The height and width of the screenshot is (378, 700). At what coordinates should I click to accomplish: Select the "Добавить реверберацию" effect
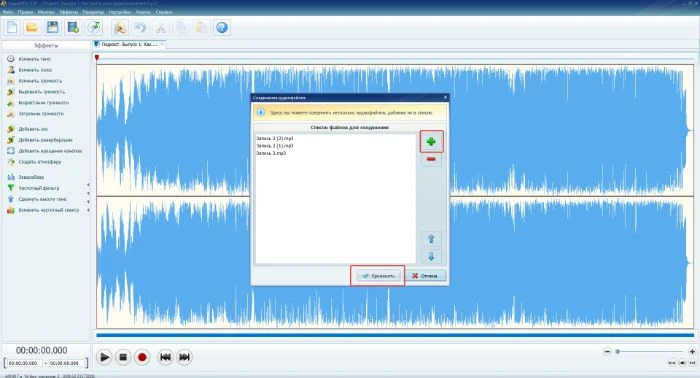(x=40, y=140)
